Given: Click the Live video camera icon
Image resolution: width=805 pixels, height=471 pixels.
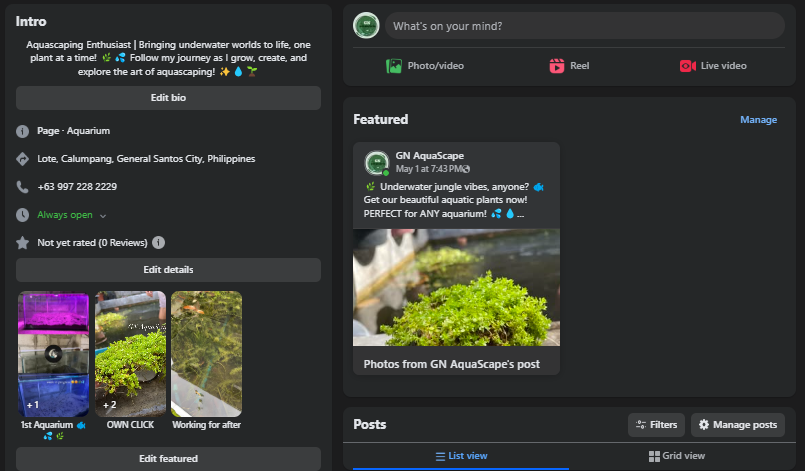Looking at the screenshot, I should (687, 66).
